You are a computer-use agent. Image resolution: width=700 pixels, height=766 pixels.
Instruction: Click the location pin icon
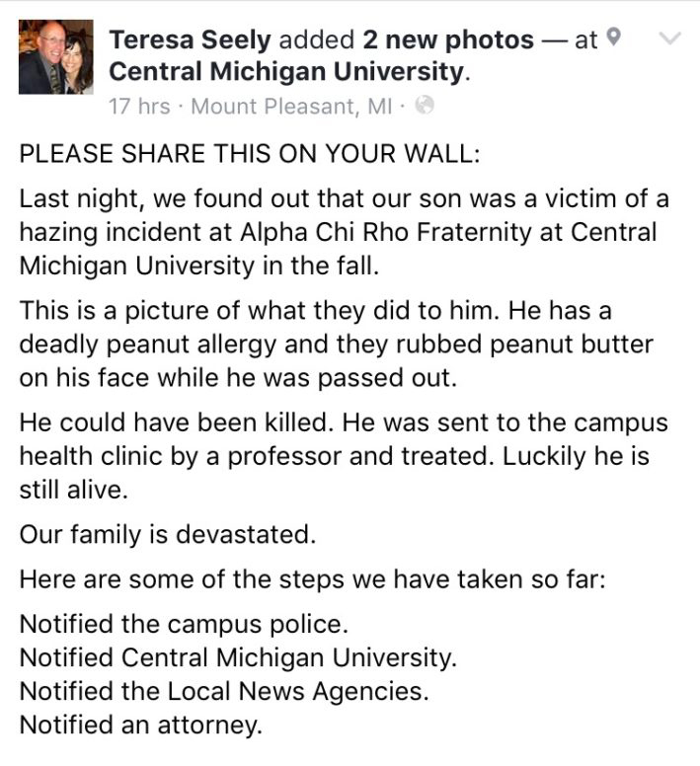click(x=613, y=38)
